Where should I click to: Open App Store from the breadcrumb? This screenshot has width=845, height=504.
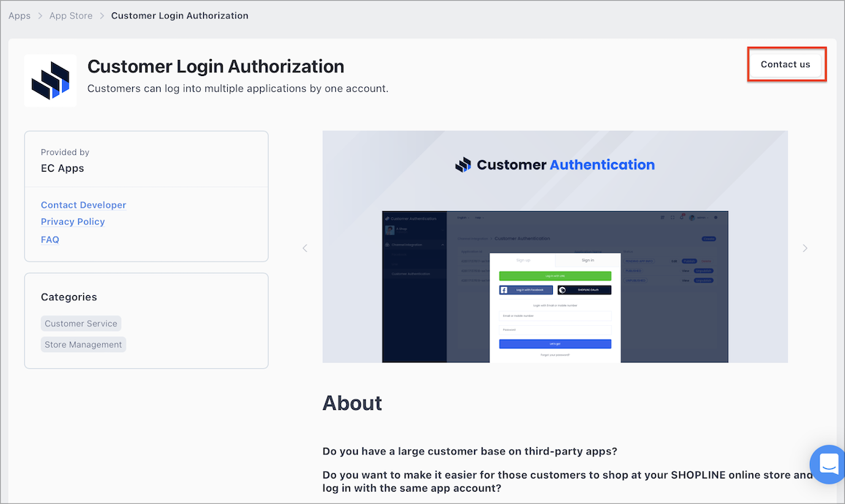[70, 15]
